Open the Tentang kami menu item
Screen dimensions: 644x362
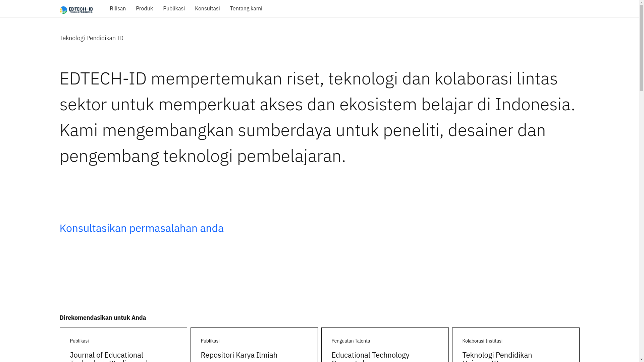(x=246, y=9)
